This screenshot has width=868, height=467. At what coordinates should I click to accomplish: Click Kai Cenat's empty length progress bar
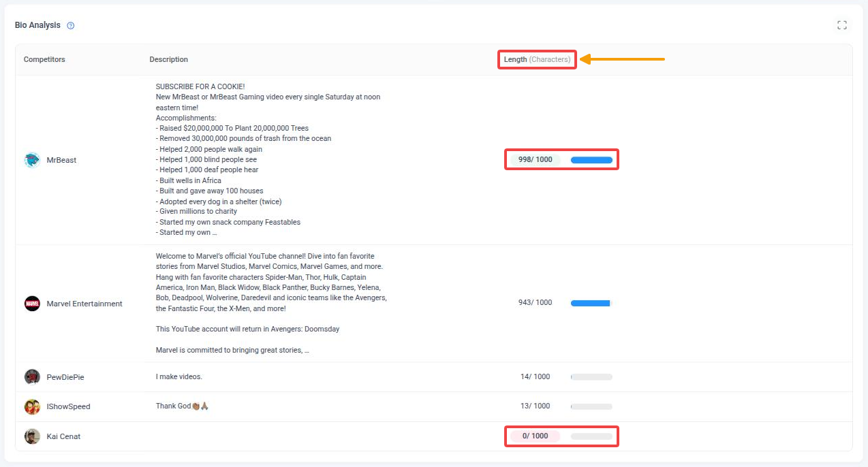pyautogui.click(x=591, y=436)
